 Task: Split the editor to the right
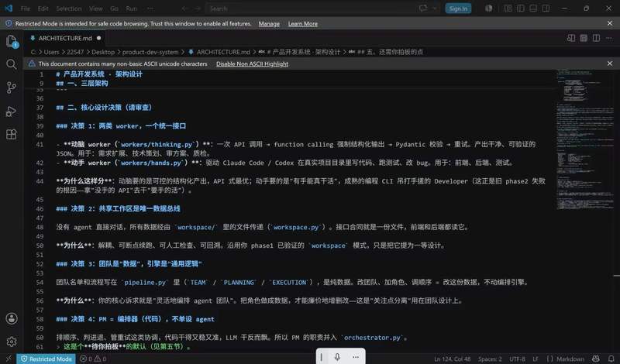tap(596, 38)
